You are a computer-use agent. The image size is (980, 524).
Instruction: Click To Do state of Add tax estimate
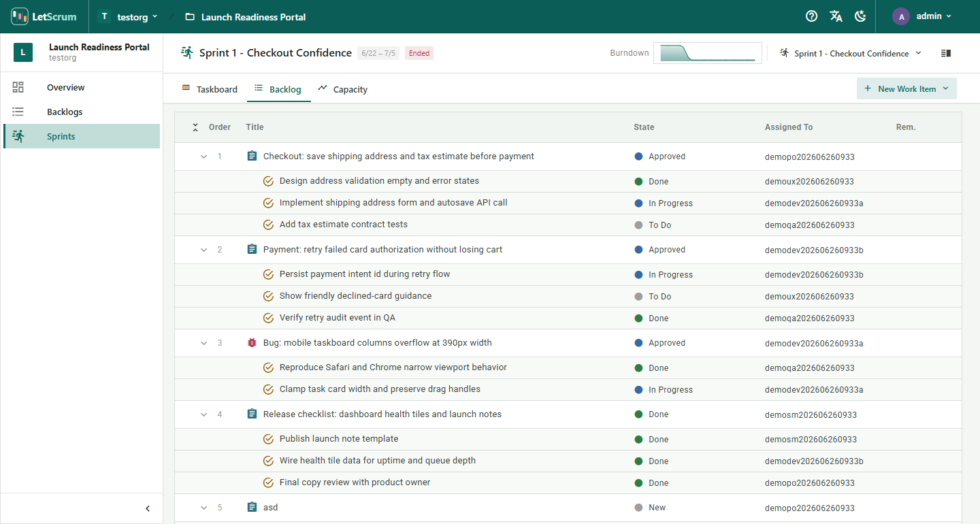pyautogui.click(x=653, y=225)
